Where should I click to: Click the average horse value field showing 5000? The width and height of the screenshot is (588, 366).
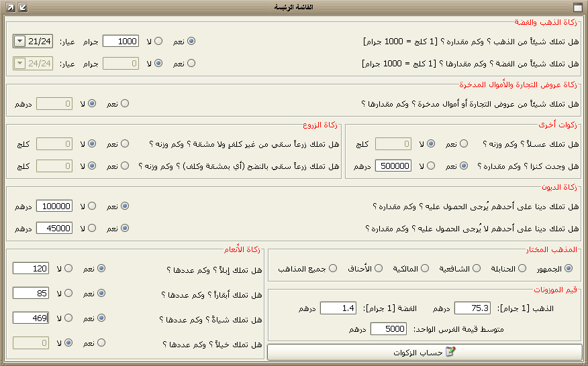click(x=389, y=329)
